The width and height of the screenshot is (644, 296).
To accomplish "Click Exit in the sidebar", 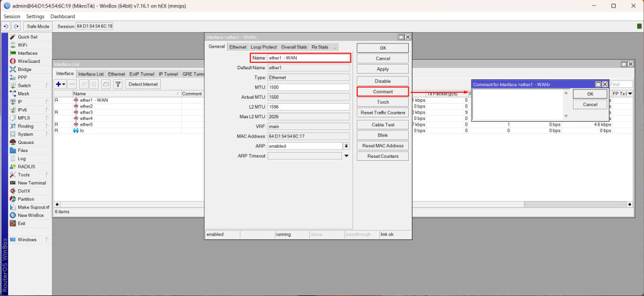I will point(21,223).
